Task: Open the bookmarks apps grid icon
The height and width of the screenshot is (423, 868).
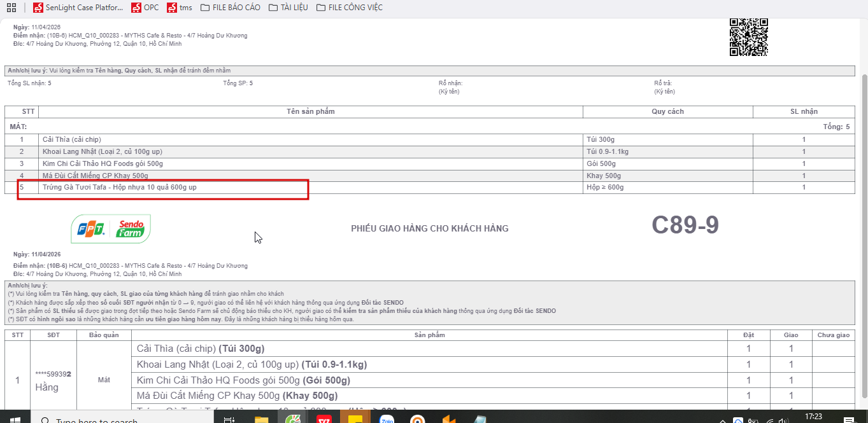Action: point(11,8)
